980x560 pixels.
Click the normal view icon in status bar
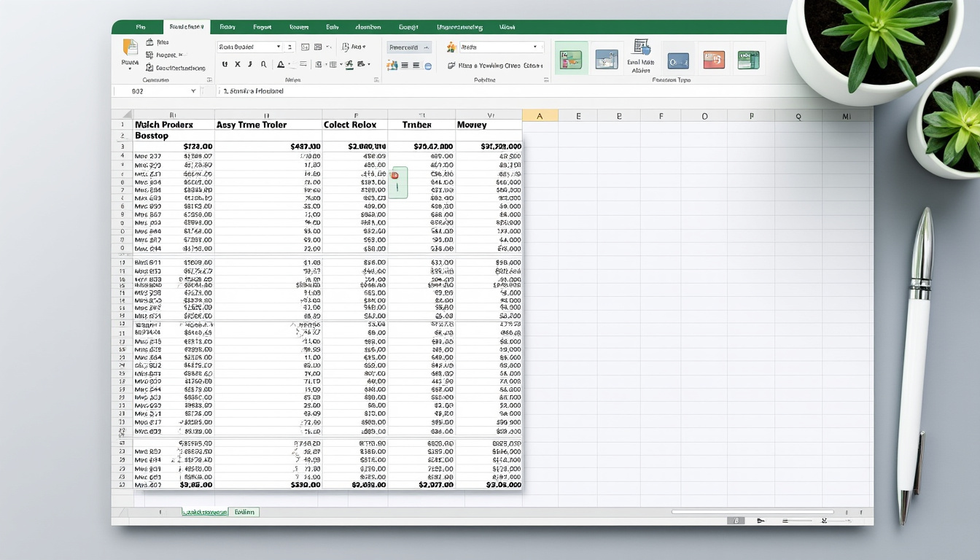click(x=736, y=521)
